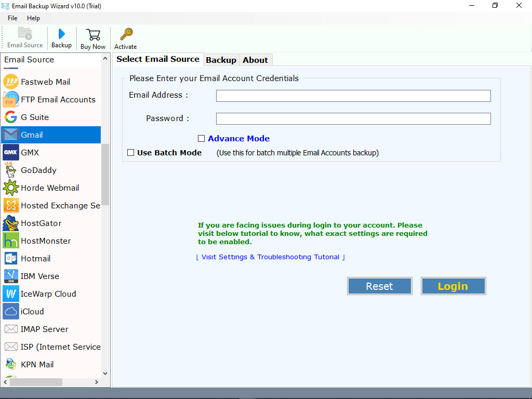Minimize the Email Backup Wizard window
This screenshot has height=399, width=532.
click(x=472, y=5)
